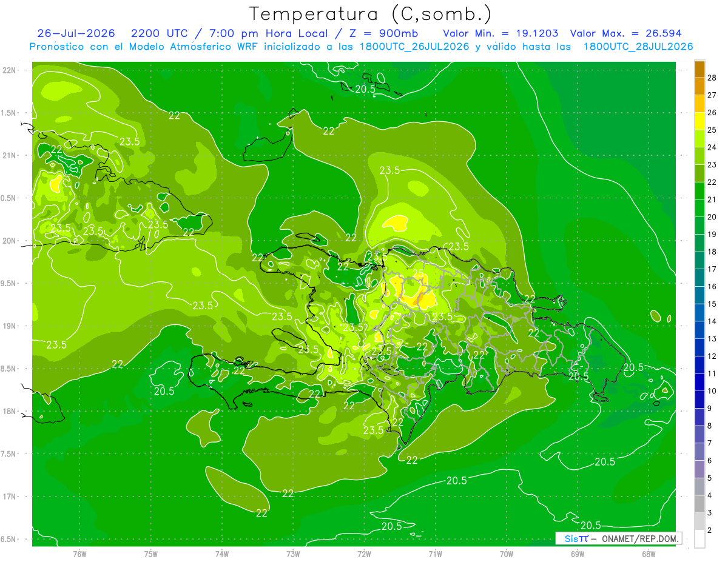Click the '9.5N' latitude axis label
The width and height of the screenshot is (728, 562).
tap(10, 284)
